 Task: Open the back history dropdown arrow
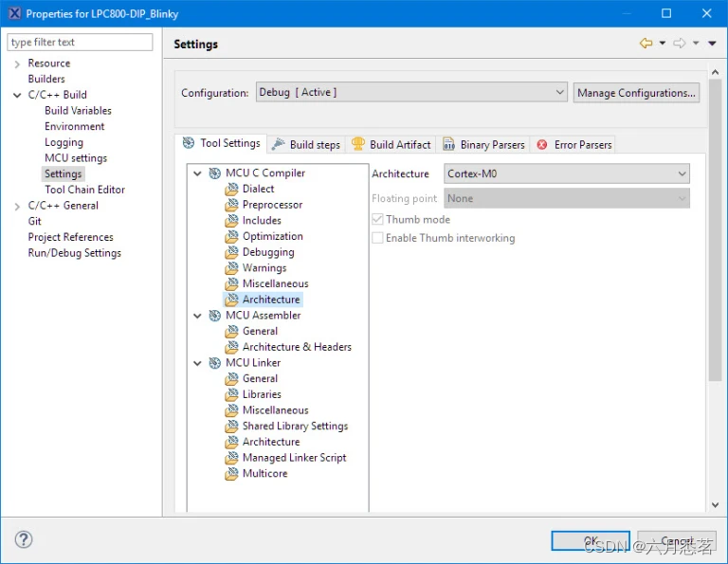(x=663, y=44)
